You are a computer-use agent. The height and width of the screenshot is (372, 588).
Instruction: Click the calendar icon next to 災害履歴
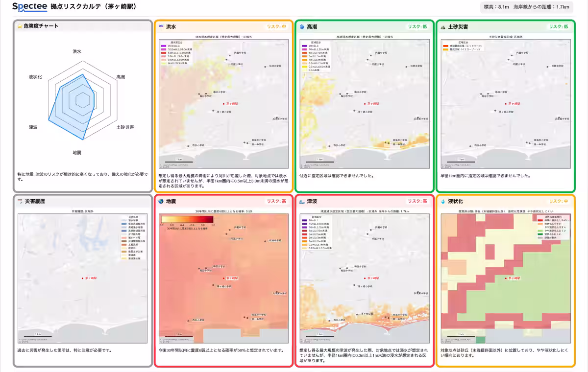(x=20, y=201)
